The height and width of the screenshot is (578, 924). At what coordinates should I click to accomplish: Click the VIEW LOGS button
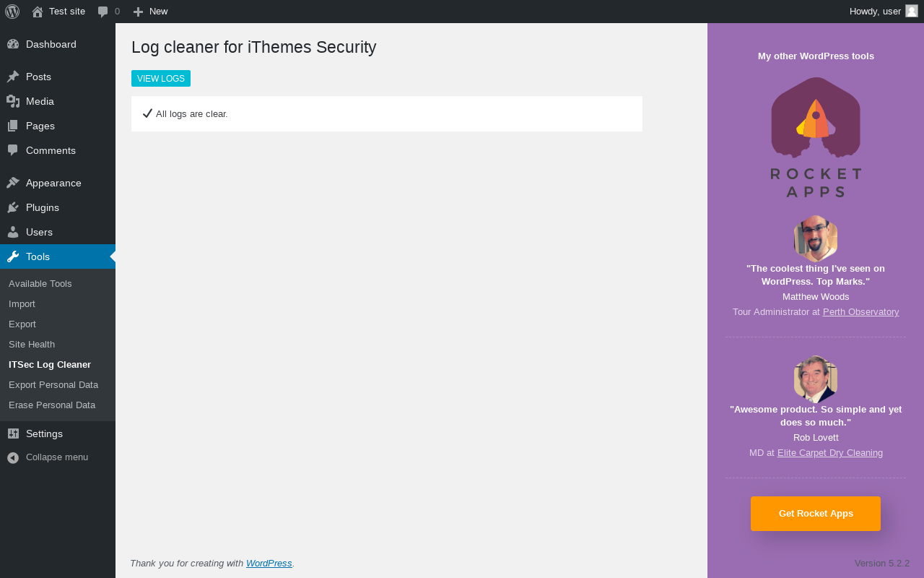tap(161, 79)
